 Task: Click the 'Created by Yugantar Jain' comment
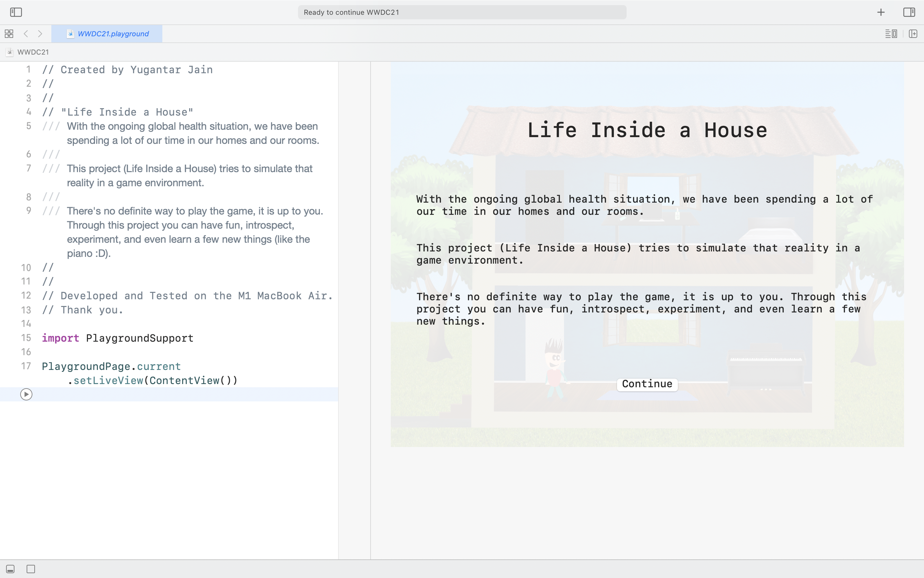[x=127, y=70]
